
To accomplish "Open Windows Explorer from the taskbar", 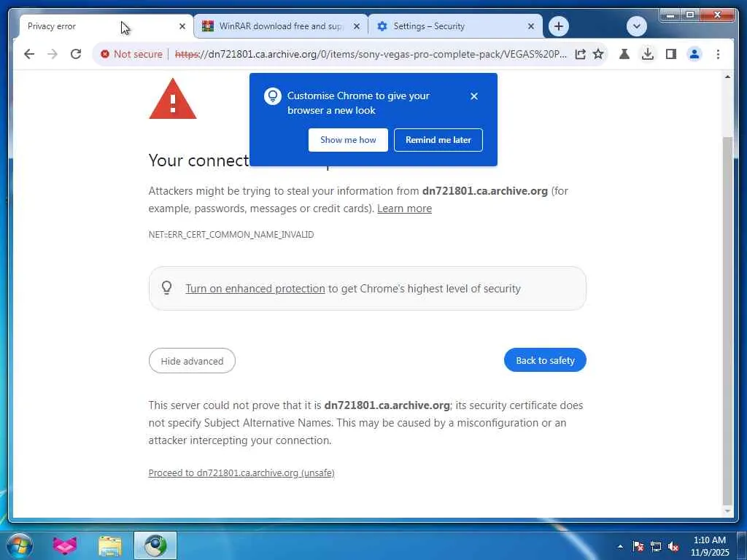I will pos(110,545).
